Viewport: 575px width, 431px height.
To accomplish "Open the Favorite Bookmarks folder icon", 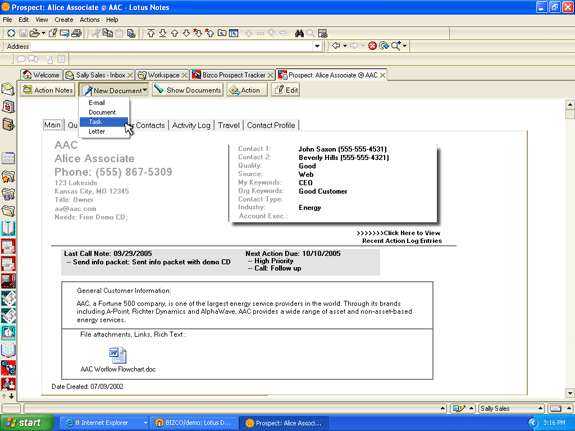I will point(8,177).
